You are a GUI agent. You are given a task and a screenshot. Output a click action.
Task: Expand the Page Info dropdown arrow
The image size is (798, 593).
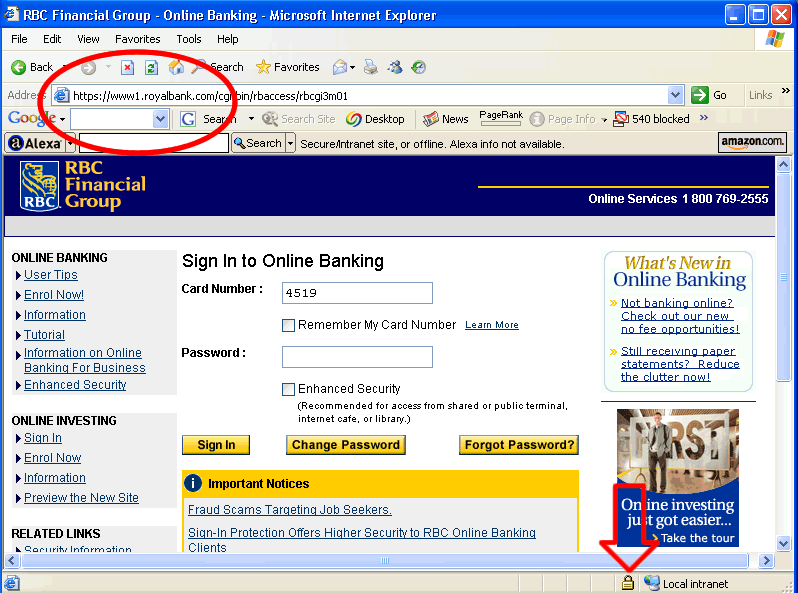point(604,120)
